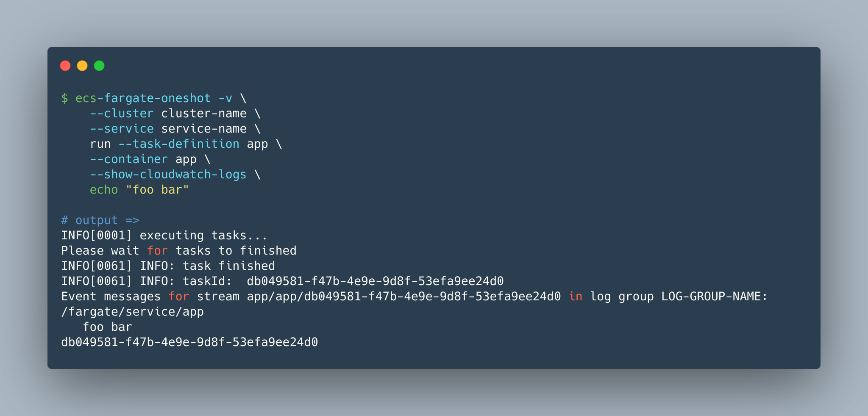
Task: Click the --container flag text
Action: pyautogui.click(x=129, y=159)
